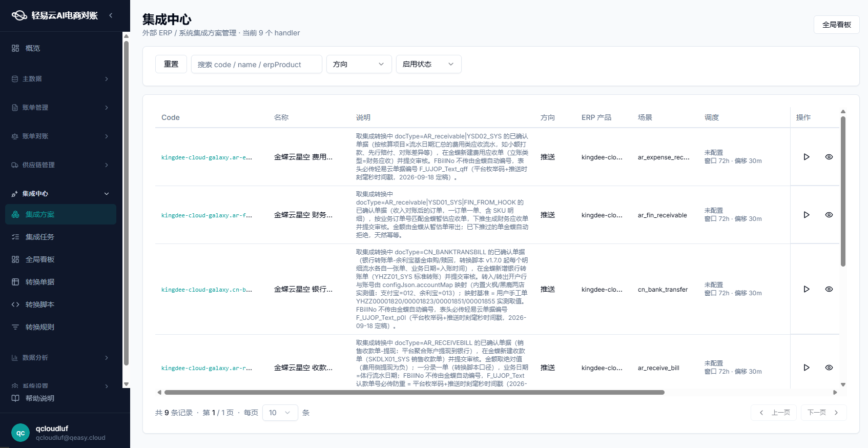Click the 帮助说明 book icon
The image size is (868, 448).
pyautogui.click(x=15, y=398)
